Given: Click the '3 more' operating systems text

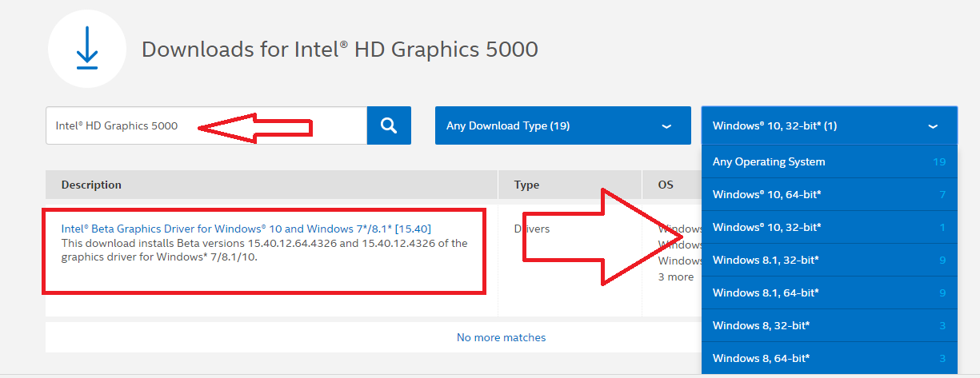Looking at the screenshot, I should tap(676, 277).
